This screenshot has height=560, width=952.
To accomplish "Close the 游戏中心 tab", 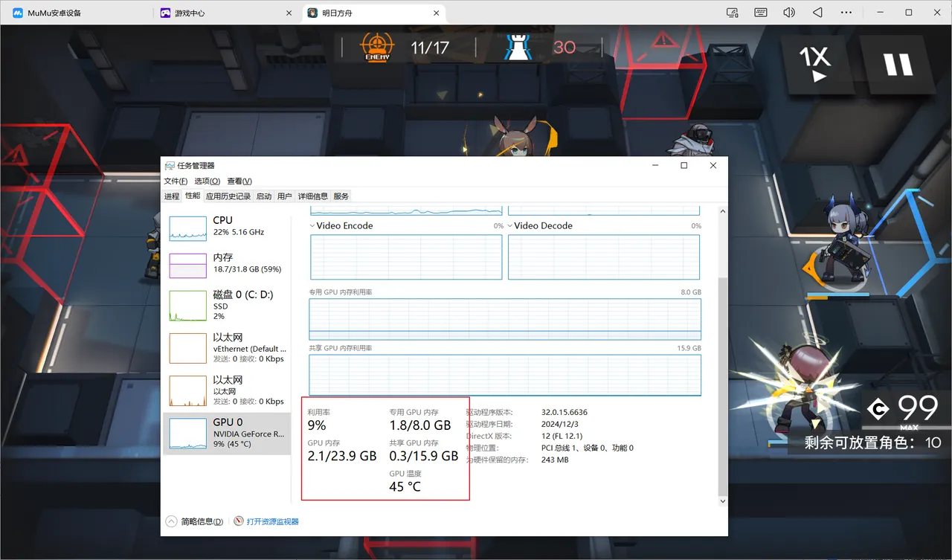I will coord(289,13).
